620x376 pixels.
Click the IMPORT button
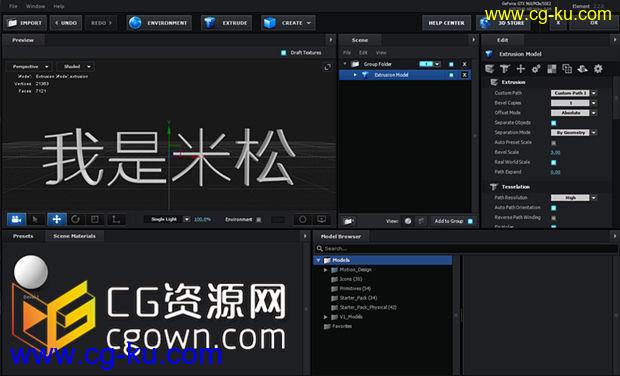[x=25, y=23]
